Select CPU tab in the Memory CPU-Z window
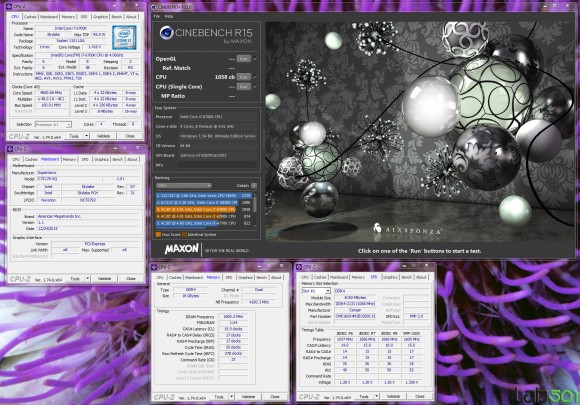Image resolution: width=580 pixels, height=405 pixels. pos(160,277)
